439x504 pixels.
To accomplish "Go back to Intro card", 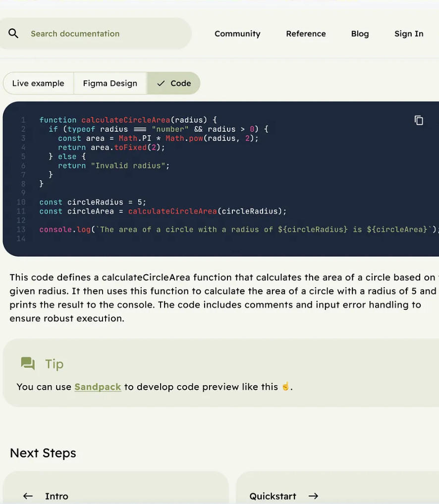I will (x=115, y=488).
